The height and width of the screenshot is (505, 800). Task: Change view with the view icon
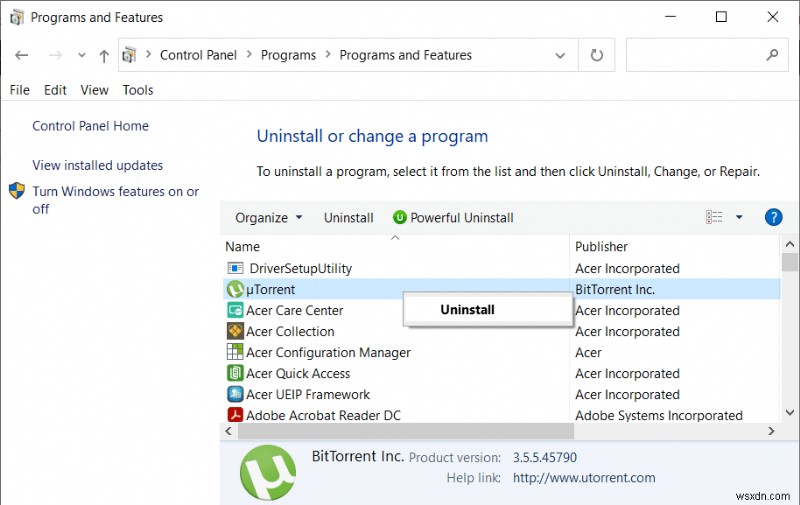(x=714, y=217)
